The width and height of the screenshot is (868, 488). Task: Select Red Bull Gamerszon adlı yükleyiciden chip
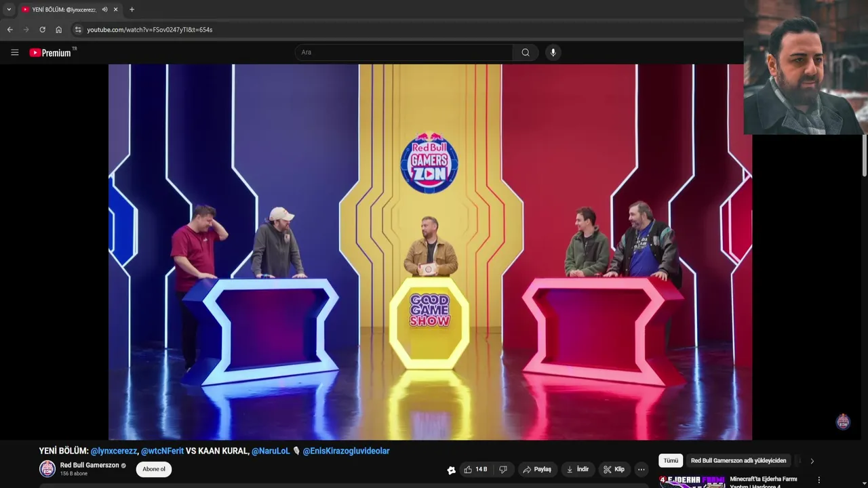738,461
